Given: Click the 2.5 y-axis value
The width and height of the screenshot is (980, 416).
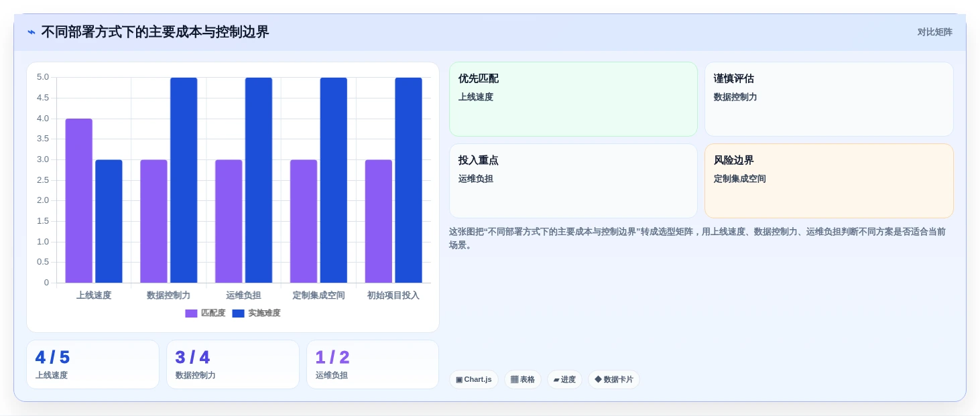Looking at the screenshot, I should point(43,180).
